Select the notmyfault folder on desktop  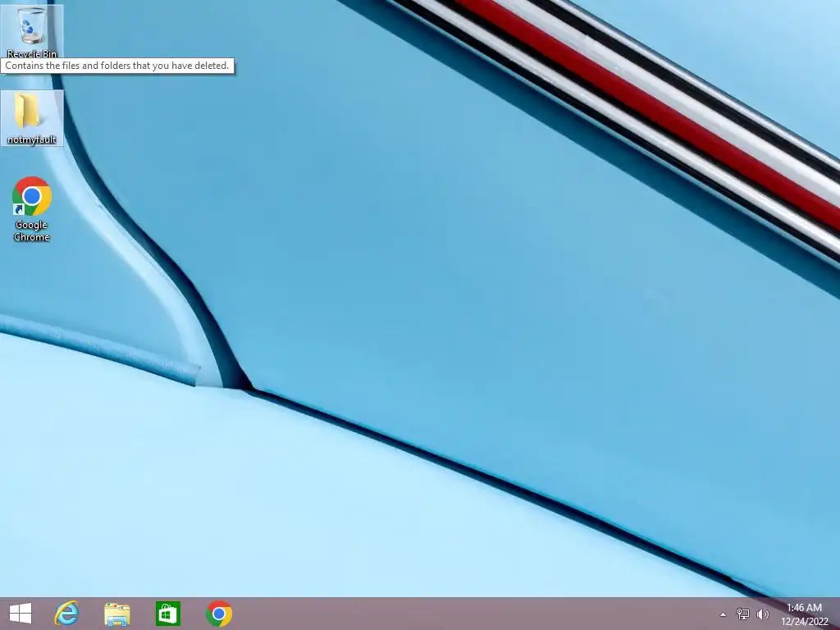(32, 118)
